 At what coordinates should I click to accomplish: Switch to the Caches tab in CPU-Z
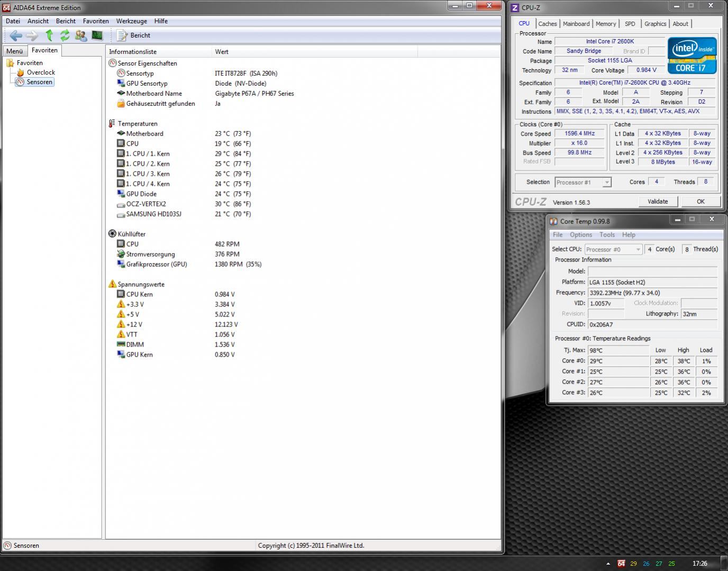click(548, 24)
